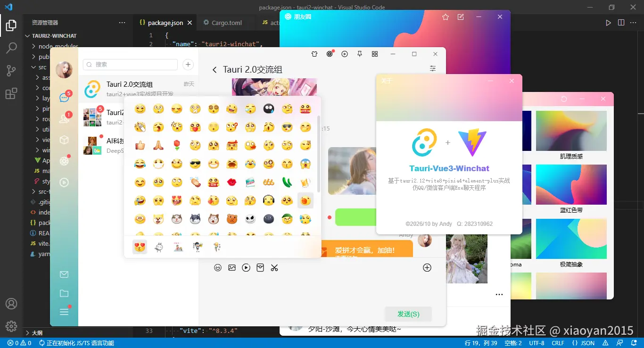Click the scissors screenshot icon in chat toolbar

(x=274, y=268)
